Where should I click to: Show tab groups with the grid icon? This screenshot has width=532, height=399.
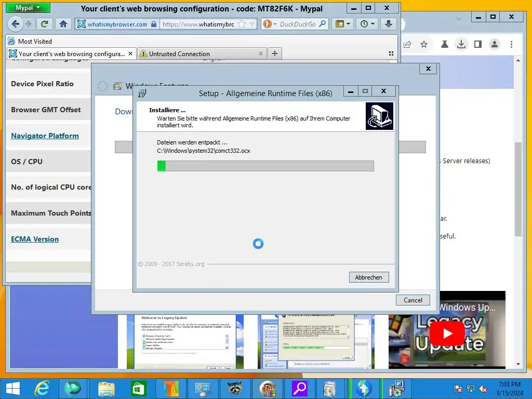[391, 54]
